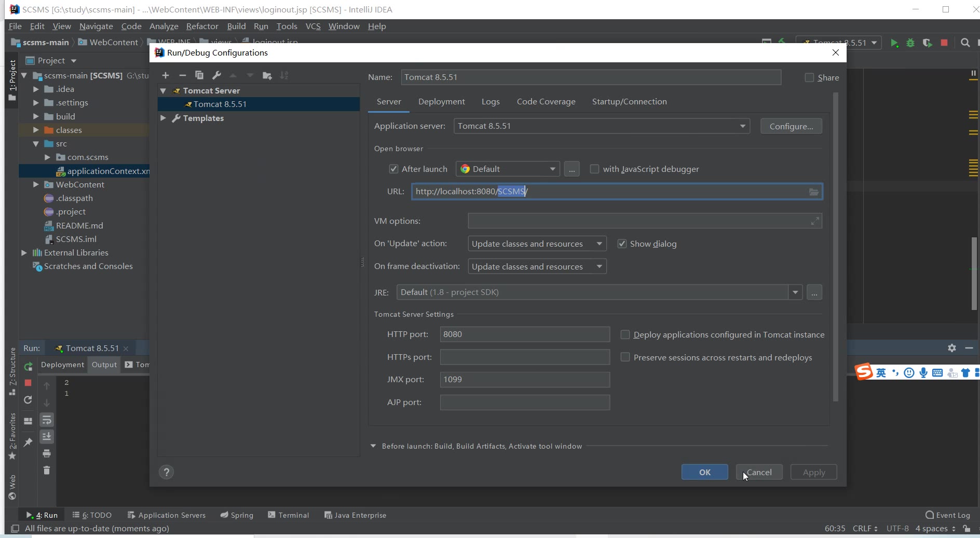Click dialog vertical scrollbar
Viewport: 980px width, 538px height.
[x=835, y=247]
